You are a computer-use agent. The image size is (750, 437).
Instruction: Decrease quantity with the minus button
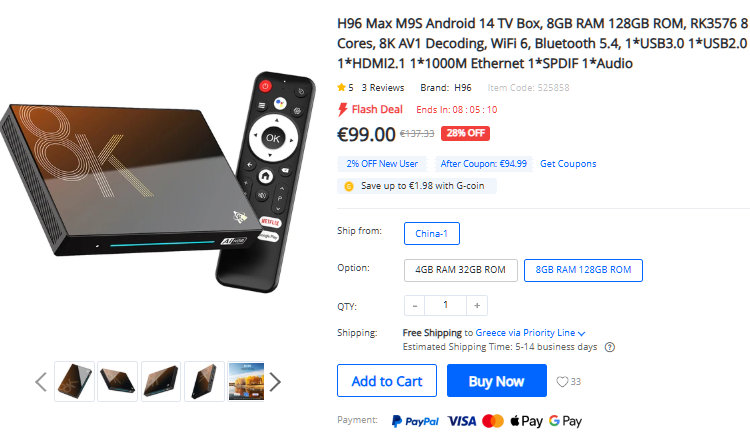pyautogui.click(x=415, y=306)
